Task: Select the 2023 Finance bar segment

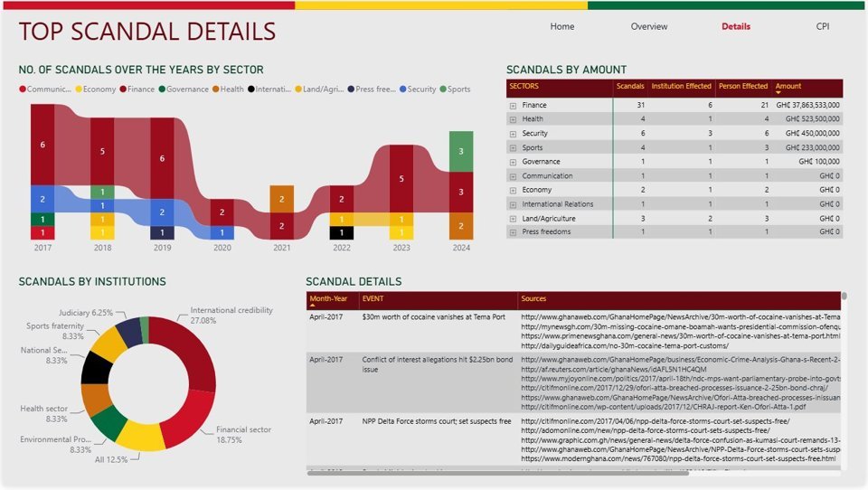Action: 401,178
